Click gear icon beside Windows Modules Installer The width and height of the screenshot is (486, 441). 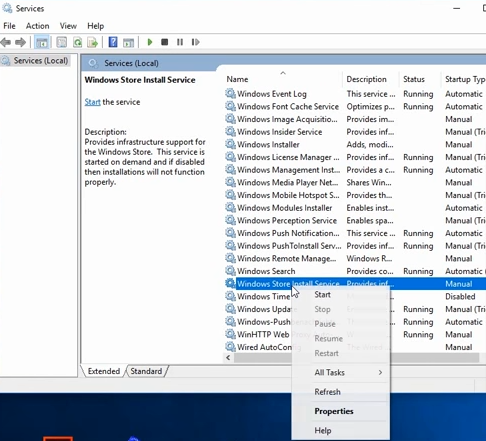pos(230,207)
